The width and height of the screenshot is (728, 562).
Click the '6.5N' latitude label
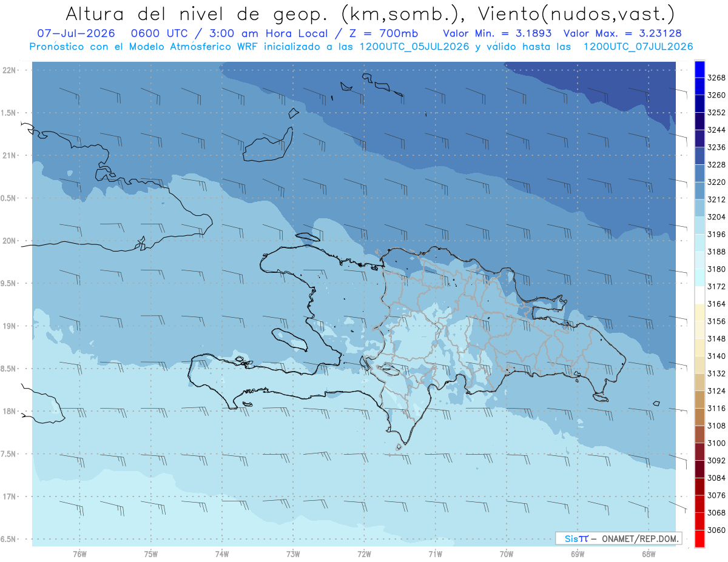(8, 539)
